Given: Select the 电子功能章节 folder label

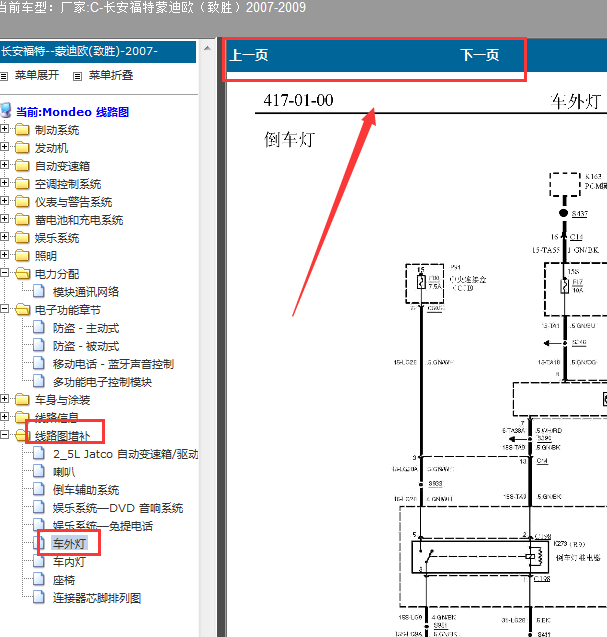Looking at the screenshot, I should tap(67, 310).
